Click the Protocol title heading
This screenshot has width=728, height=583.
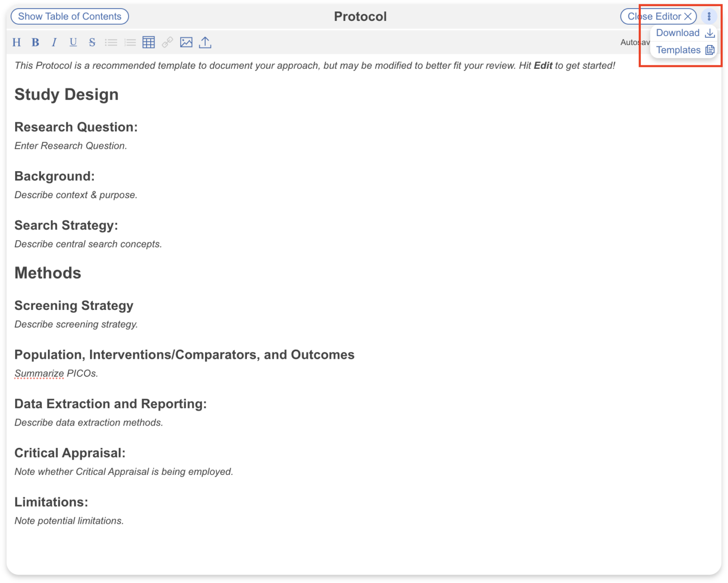pos(360,16)
